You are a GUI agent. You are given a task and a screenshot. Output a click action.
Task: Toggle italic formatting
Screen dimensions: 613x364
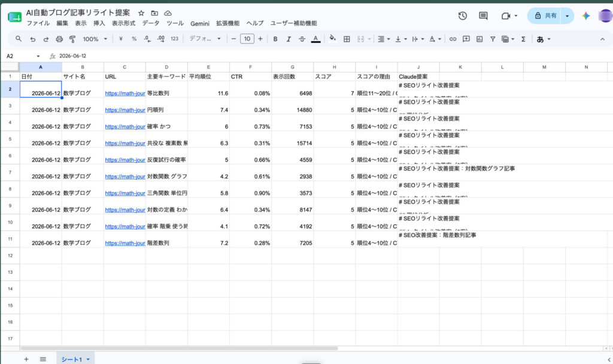coord(289,39)
